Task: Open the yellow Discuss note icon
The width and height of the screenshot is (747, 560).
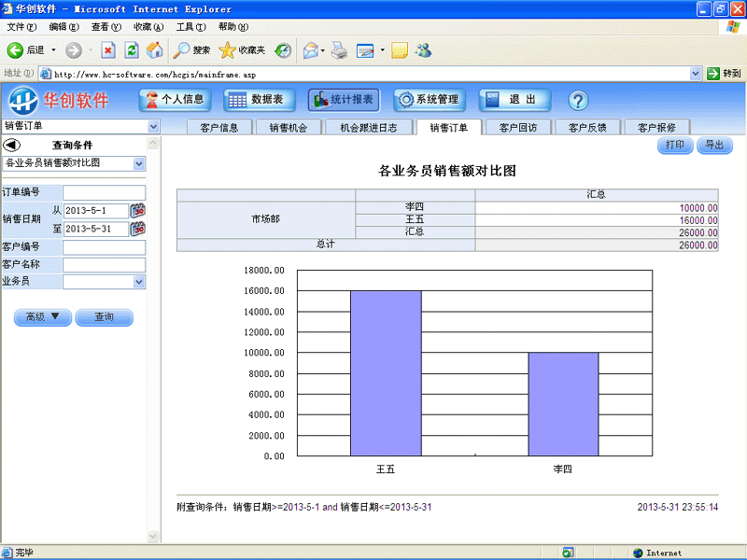Action: coord(400,50)
